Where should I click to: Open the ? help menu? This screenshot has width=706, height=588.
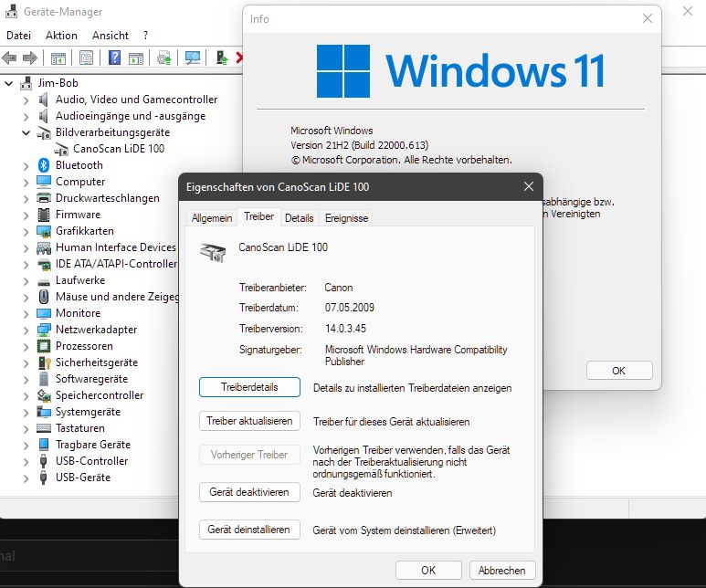[145, 36]
